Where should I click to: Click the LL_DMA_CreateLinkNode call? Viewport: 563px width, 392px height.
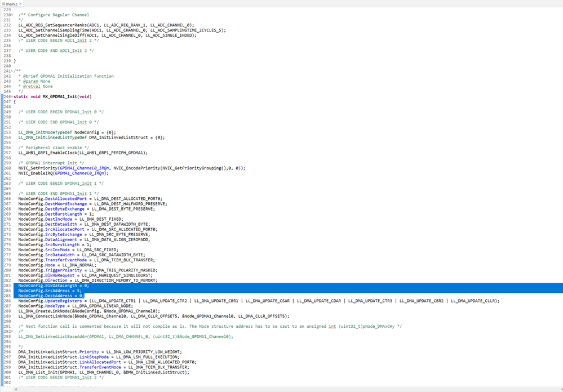(89, 311)
